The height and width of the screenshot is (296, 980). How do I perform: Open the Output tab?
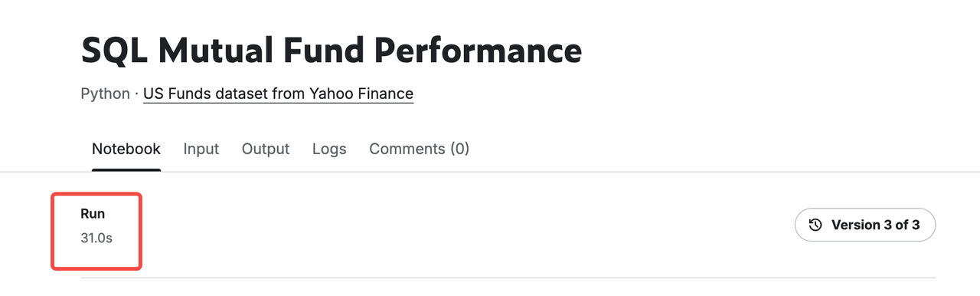266,149
